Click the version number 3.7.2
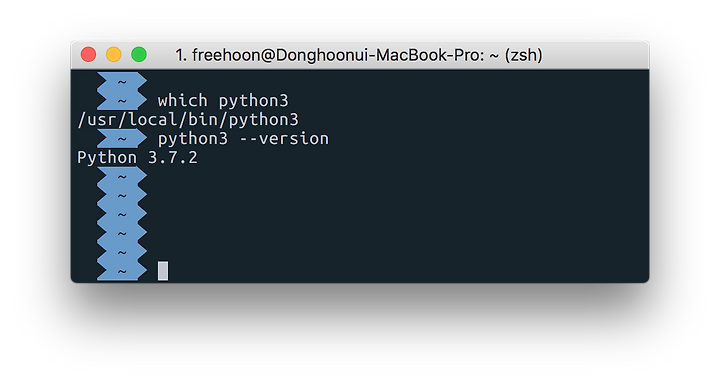This screenshot has width=720, height=384. click(x=173, y=158)
